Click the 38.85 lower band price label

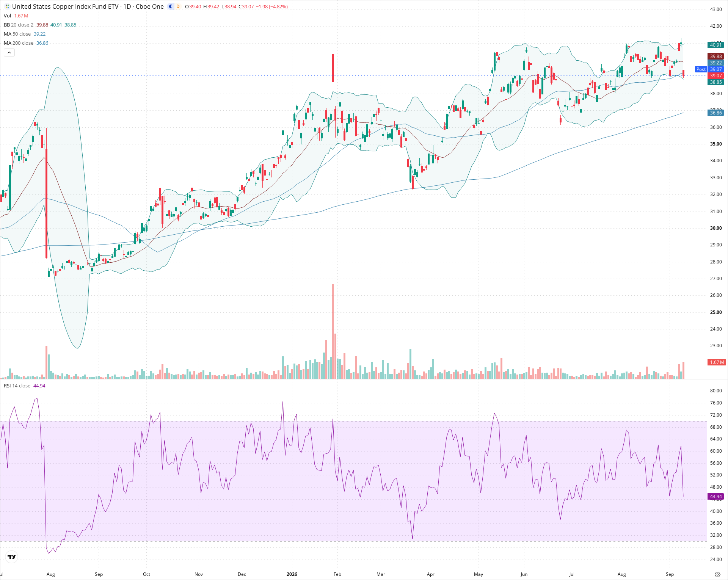click(716, 82)
